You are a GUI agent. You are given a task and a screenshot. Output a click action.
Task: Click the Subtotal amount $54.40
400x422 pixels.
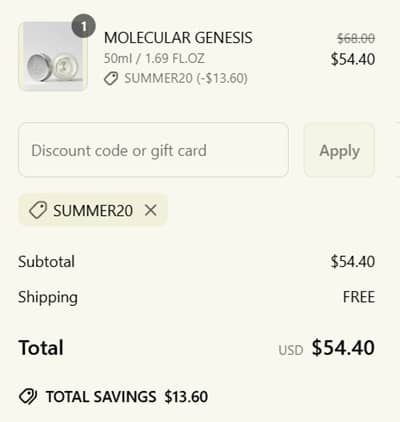tap(353, 262)
